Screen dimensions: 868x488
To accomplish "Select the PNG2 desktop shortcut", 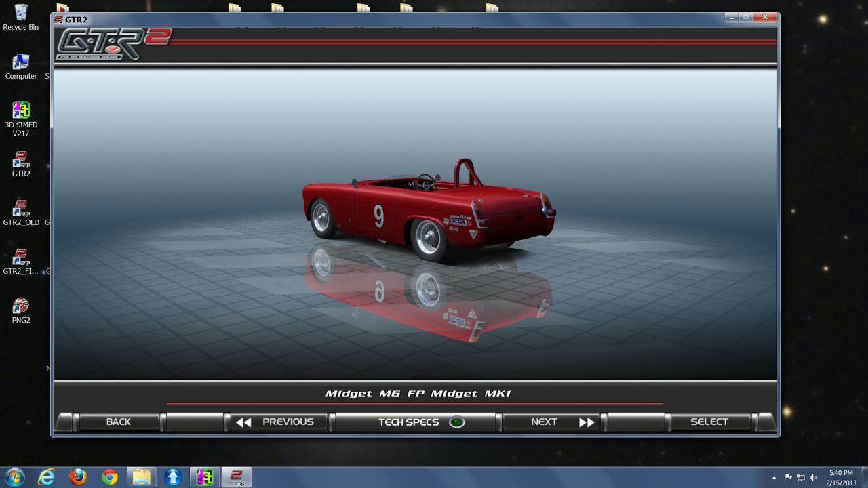I will pos(21,310).
